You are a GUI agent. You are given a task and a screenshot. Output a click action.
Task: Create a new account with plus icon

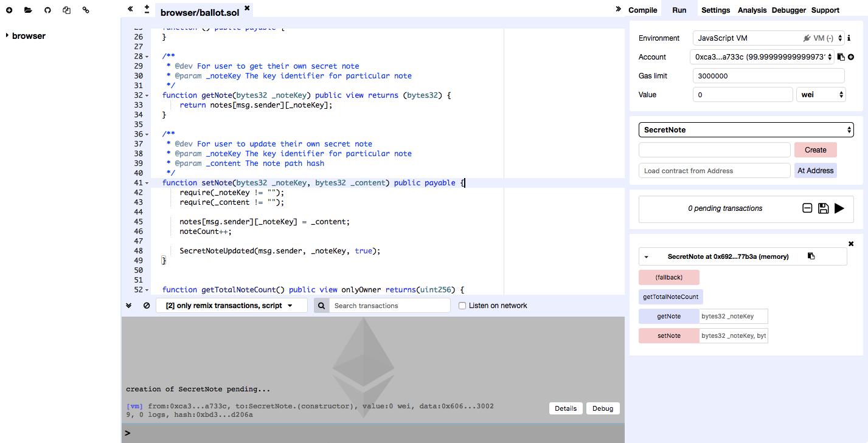851,57
